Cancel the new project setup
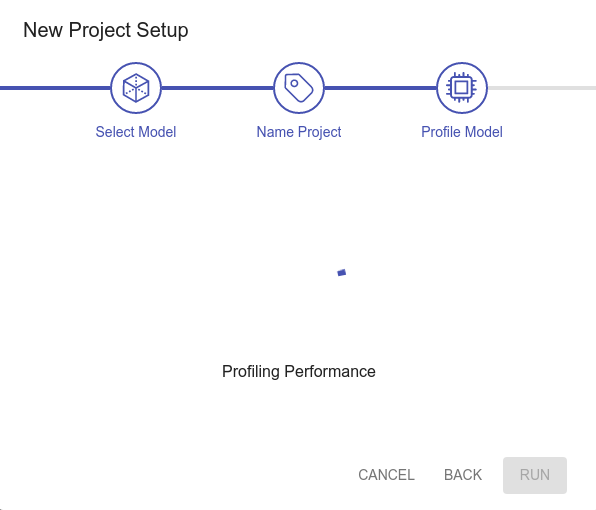The width and height of the screenshot is (596, 510). 386,475
